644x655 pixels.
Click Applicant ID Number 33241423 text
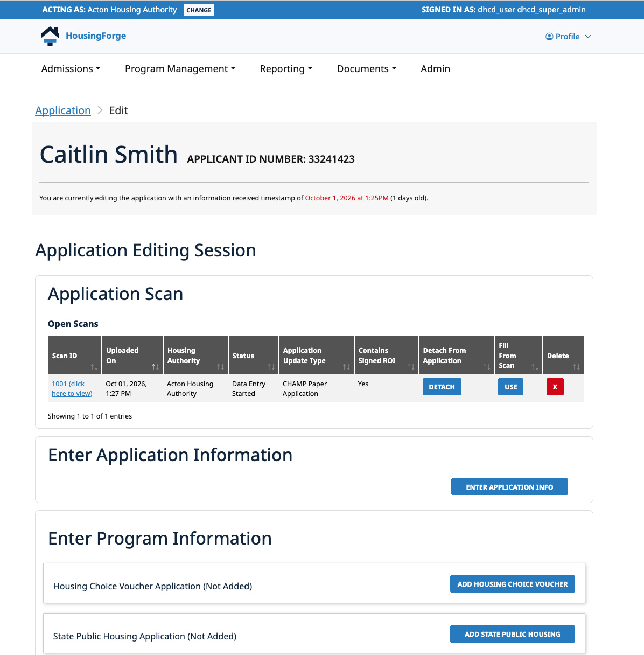(271, 159)
